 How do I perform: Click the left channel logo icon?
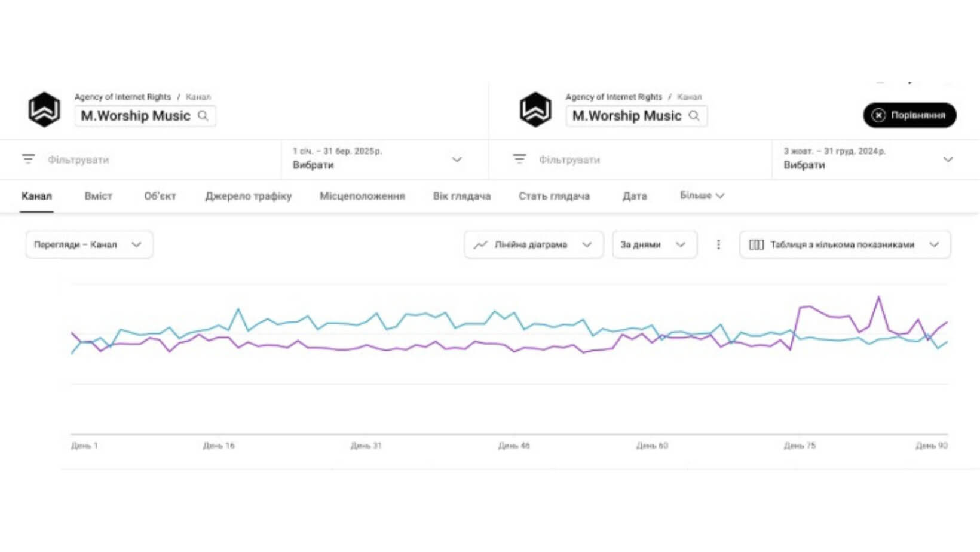coord(44,110)
